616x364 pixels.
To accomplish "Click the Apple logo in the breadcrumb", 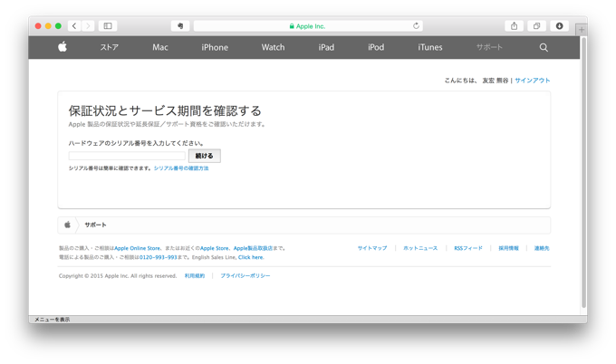I will [68, 225].
